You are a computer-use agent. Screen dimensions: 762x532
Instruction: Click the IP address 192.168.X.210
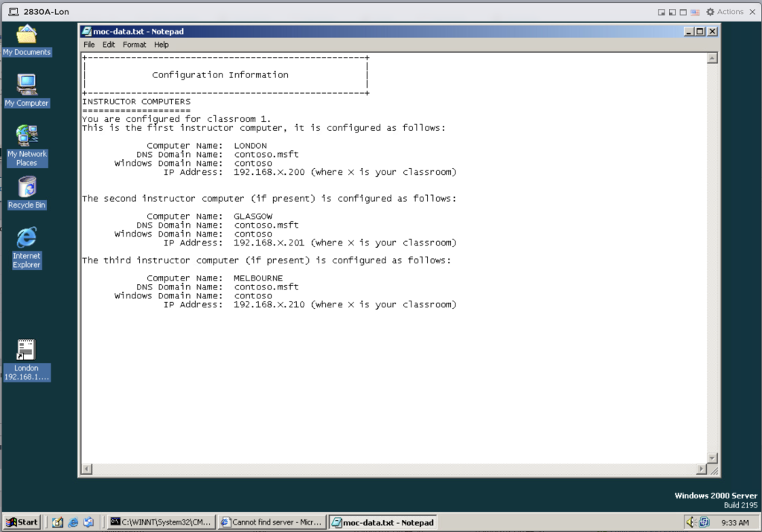point(269,304)
